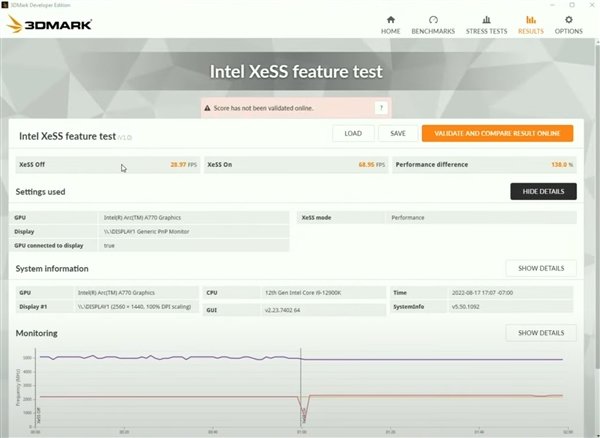
Task: Click the 12th Gen Intel Core CPU value
Action: (303, 293)
